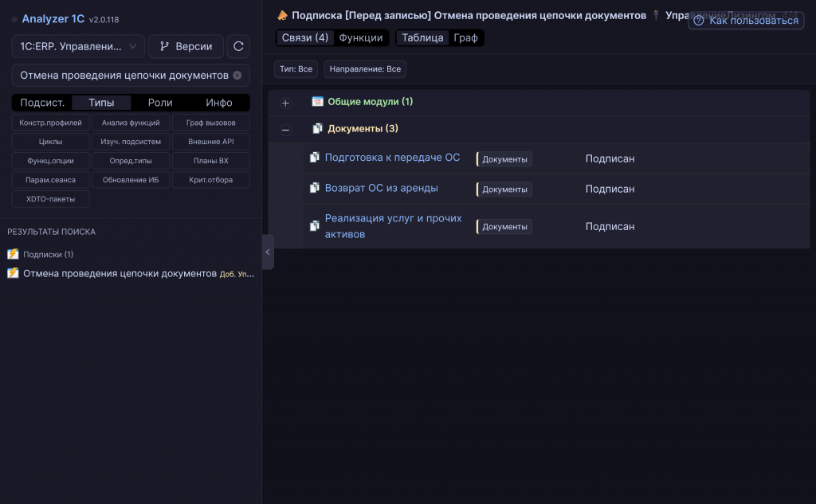Click the refresh icon next to Версии
The image size is (816, 504).
click(238, 46)
